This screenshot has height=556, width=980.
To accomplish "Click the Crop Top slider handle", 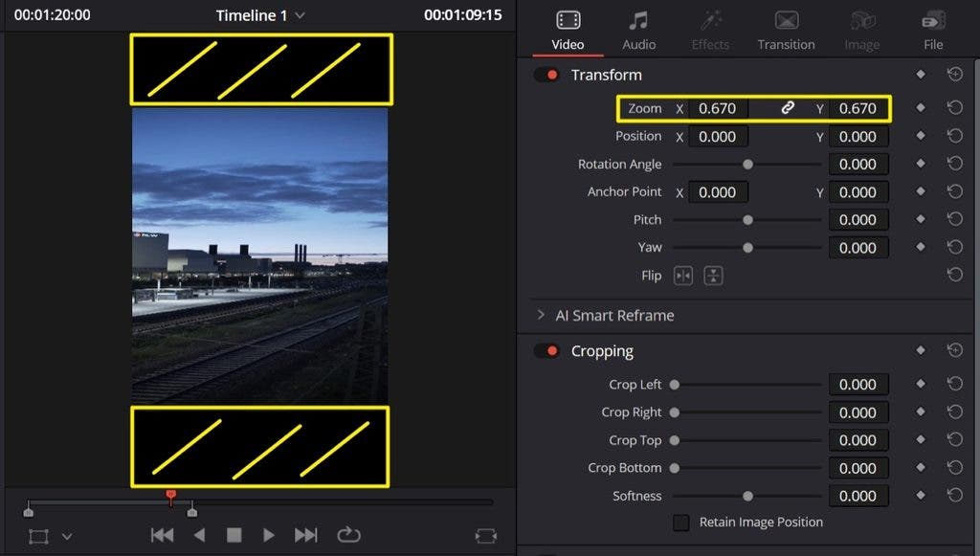I will tap(675, 440).
